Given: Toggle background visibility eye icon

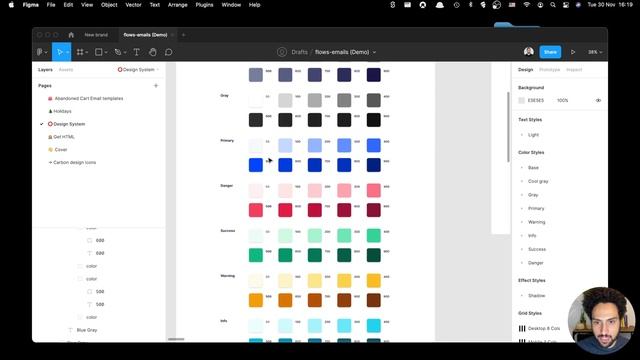Looking at the screenshot, I should pos(598,100).
